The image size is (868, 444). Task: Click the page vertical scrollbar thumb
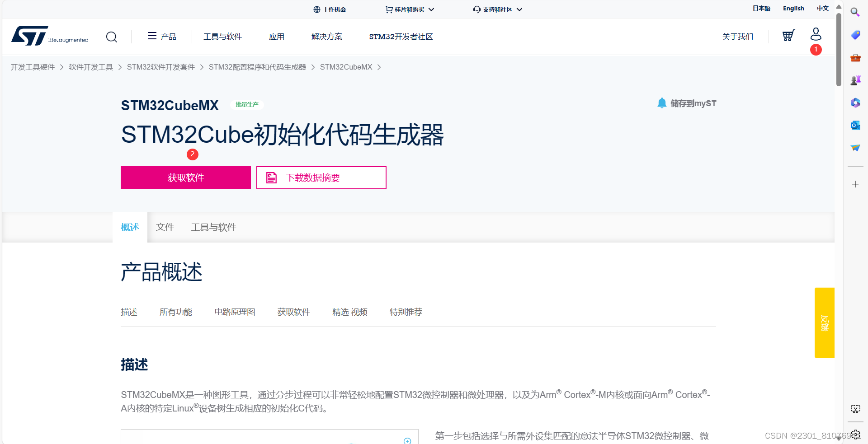(x=839, y=50)
